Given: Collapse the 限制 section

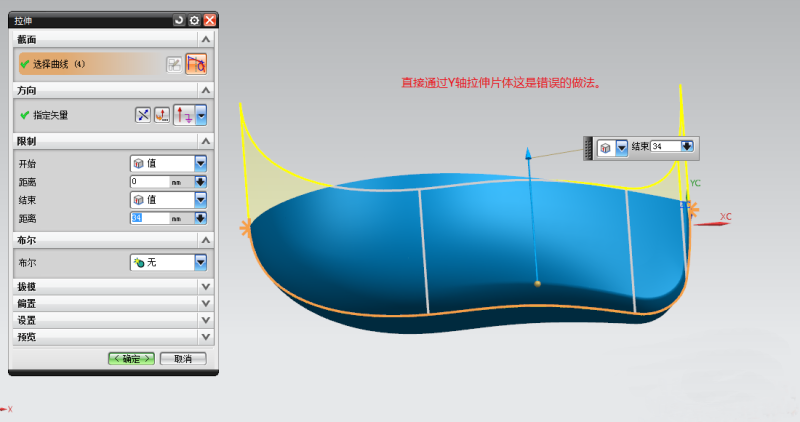Looking at the screenshot, I should tap(206, 141).
